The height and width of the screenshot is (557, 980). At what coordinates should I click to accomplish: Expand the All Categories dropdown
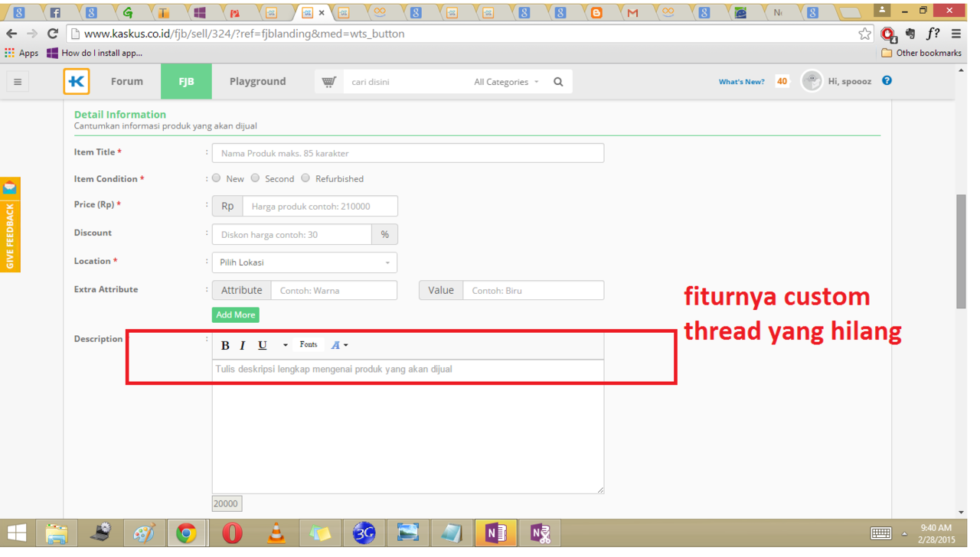[506, 82]
